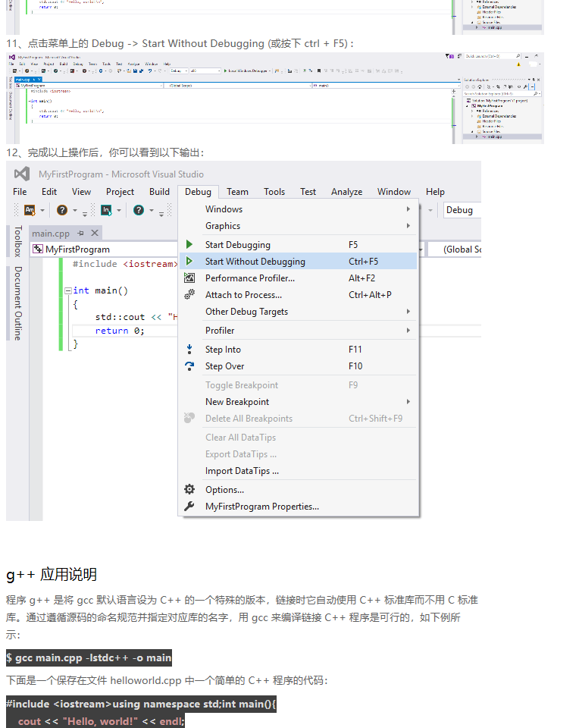
Task: Click the step 11 Visual Studio screenshot thumbnail
Action: 274,98
